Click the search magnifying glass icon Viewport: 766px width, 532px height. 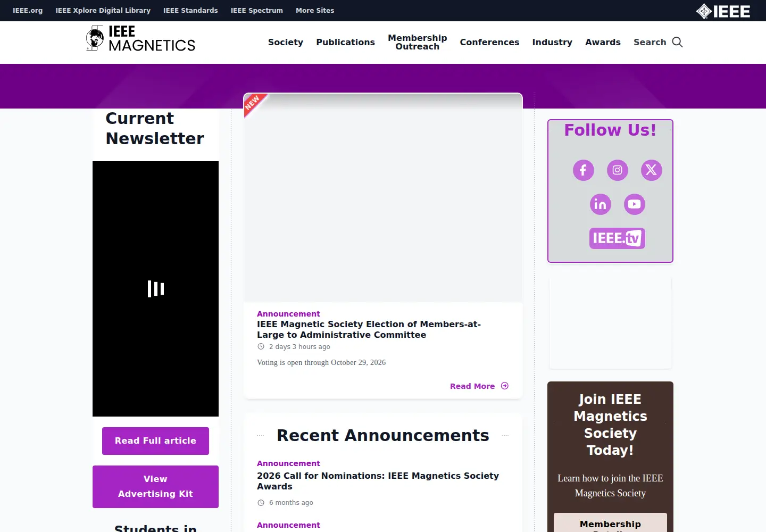point(677,42)
